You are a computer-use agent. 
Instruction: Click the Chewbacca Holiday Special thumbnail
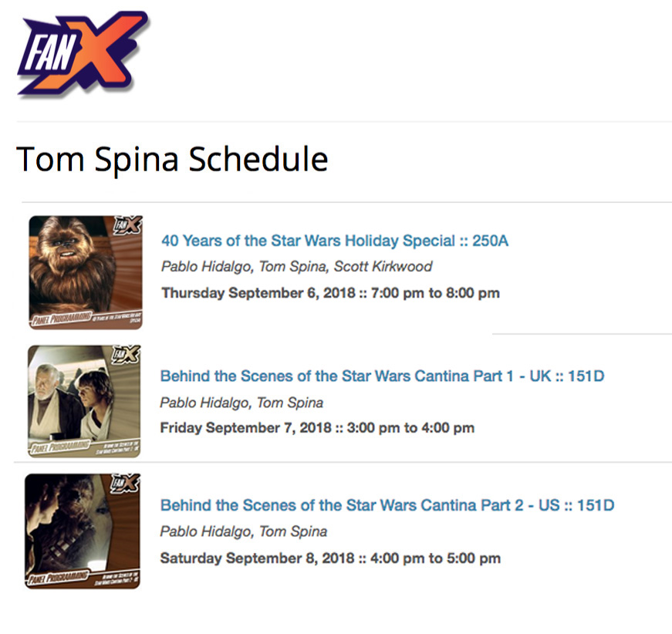click(x=86, y=272)
